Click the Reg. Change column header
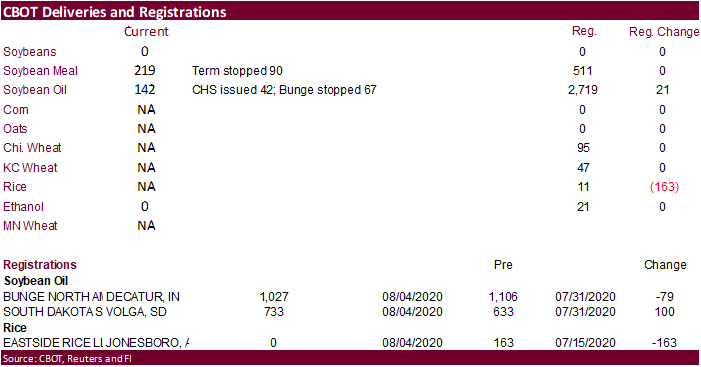This screenshot has width=701, height=367. coord(664,32)
